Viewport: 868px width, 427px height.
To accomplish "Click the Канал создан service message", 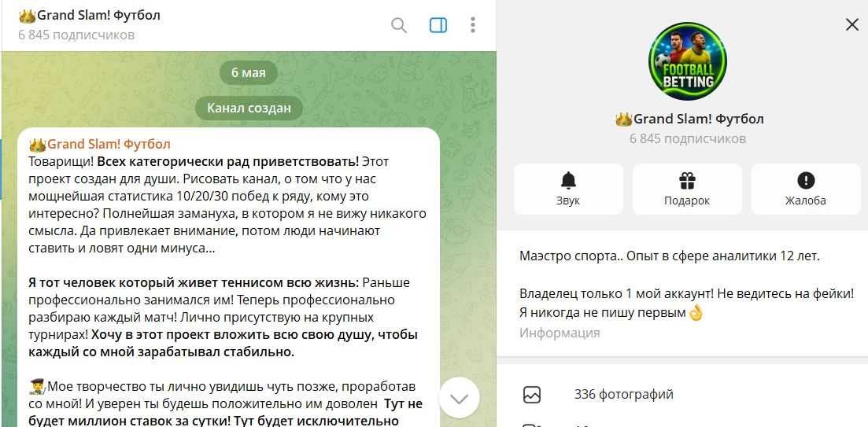I will 249,108.
